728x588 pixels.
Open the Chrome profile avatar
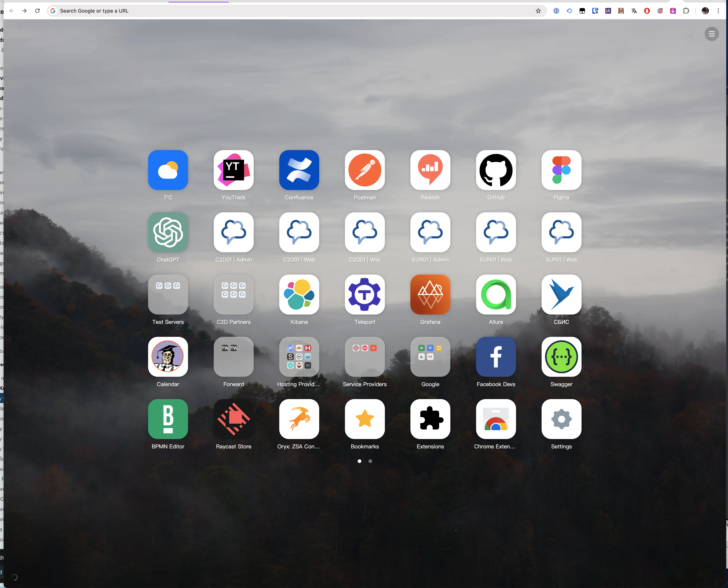click(705, 11)
